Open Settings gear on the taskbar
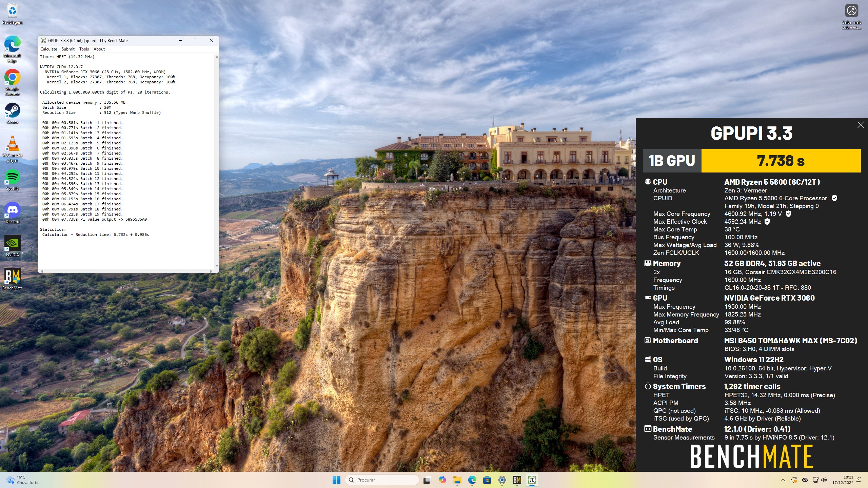This screenshot has width=868, height=488. pos(502,480)
